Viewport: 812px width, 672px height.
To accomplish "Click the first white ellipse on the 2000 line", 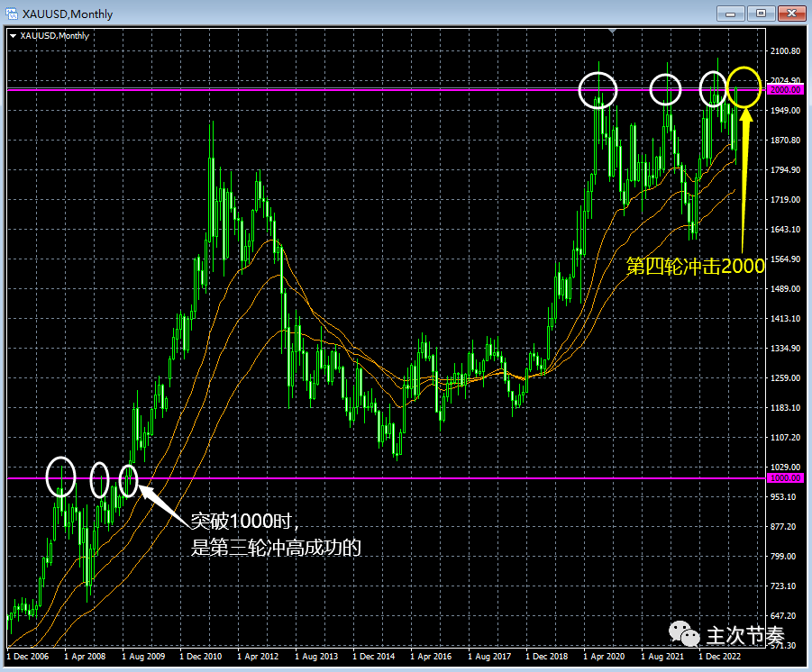I will click(x=598, y=89).
